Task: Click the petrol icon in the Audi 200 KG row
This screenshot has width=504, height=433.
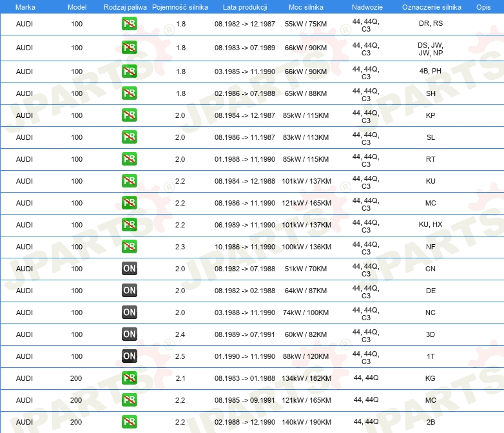Action: tap(129, 378)
